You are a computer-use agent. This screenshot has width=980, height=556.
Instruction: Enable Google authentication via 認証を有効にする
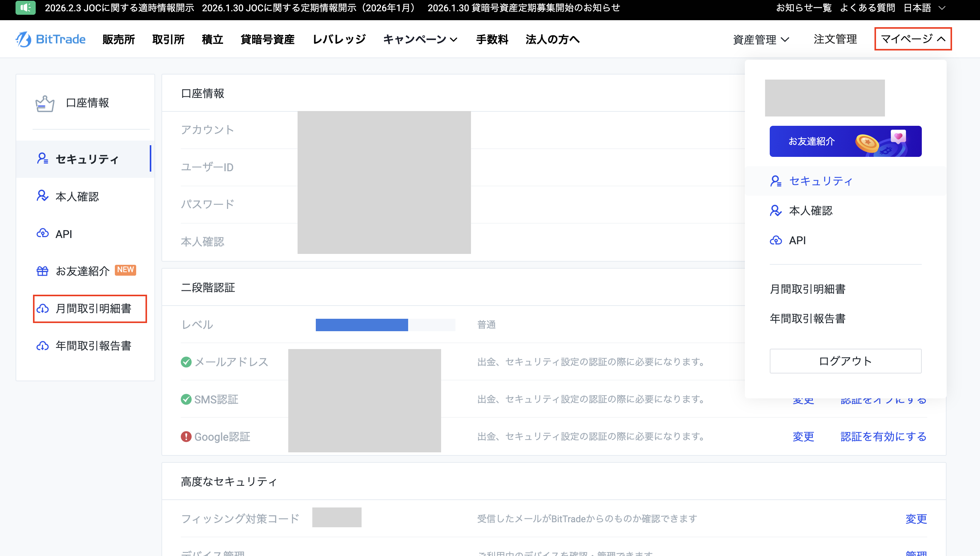tap(883, 437)
